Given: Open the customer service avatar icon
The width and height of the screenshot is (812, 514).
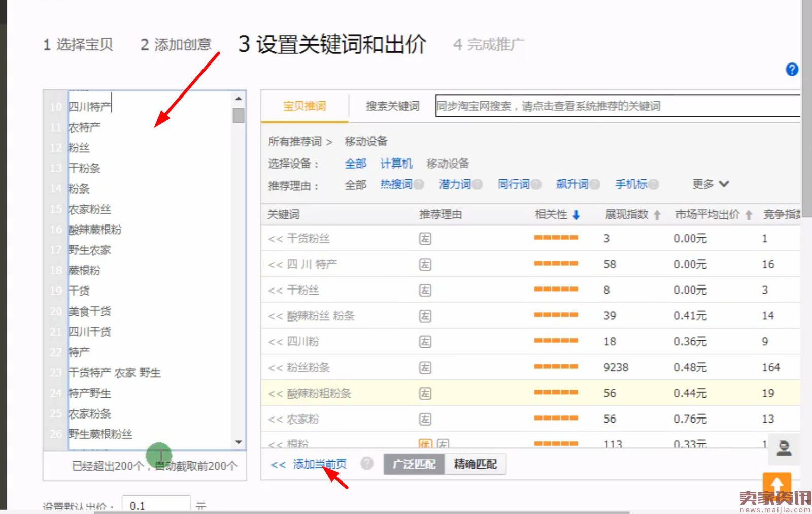Looking at the screenshot, I should click(x=784, y=448).
